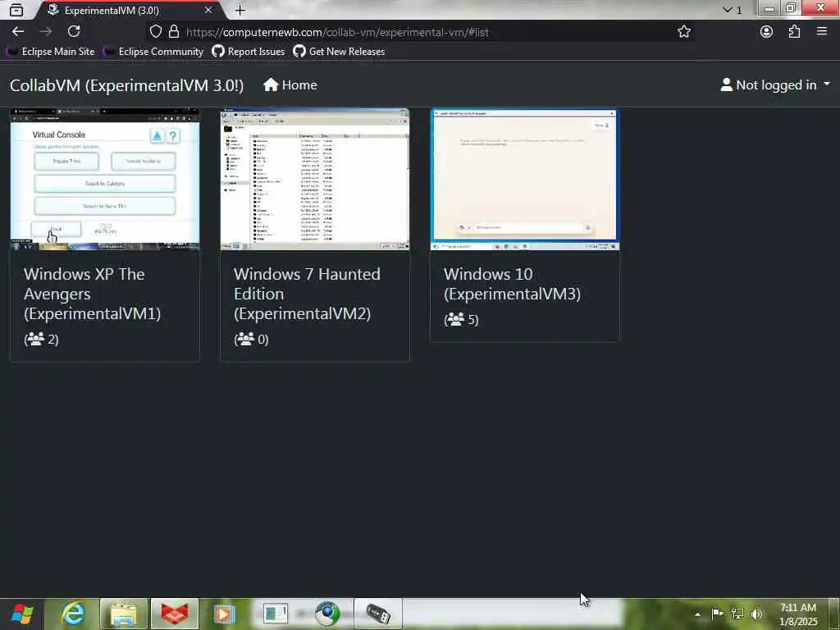This screenshot has height=630, width=840.
Task: Reload the page with the refresh icon
Action: 74,32
